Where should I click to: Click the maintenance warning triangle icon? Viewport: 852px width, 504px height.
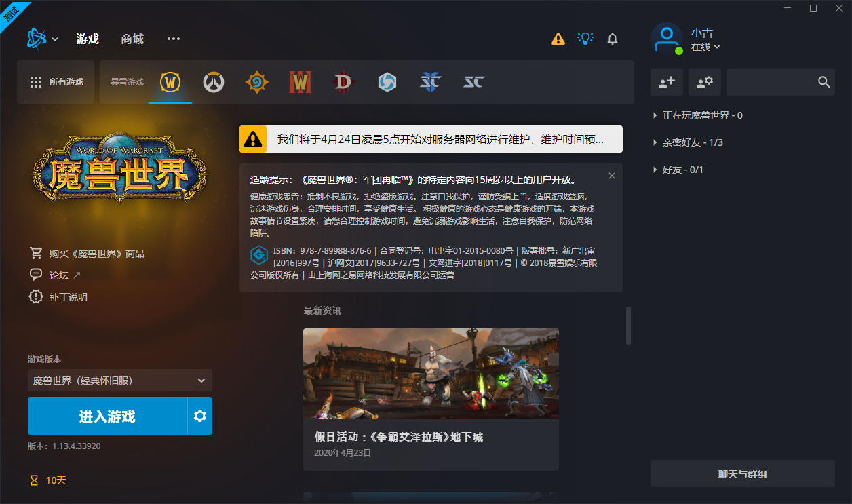tap(253, 139)
